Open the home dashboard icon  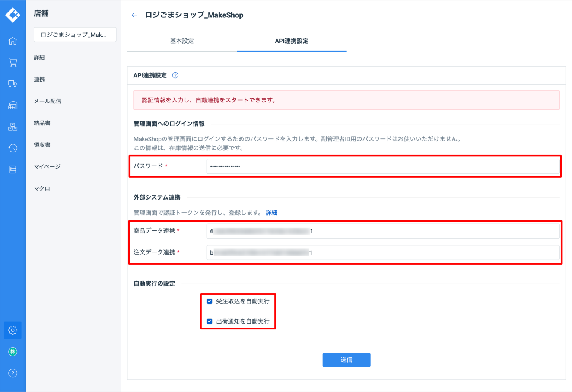click(x=13, y=41)
